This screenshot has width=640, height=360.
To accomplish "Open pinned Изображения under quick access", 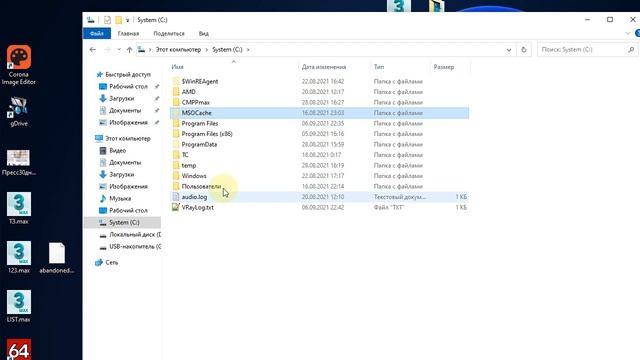I will [128, 122].
